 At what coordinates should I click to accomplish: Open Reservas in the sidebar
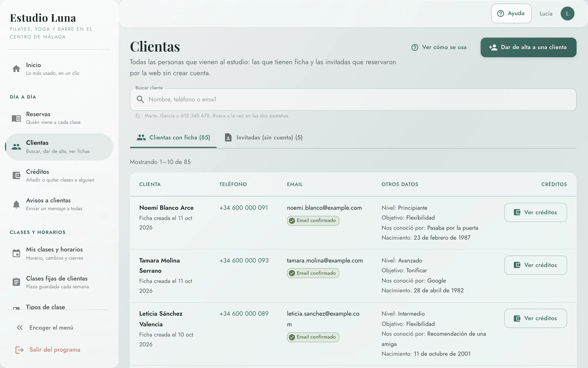pos(59,118)
